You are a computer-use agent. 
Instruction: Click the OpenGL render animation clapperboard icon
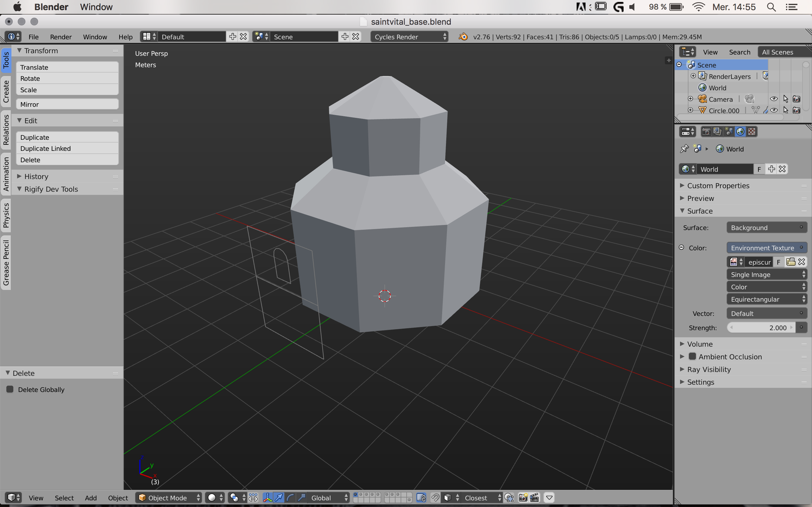pyautogui.click(x=534, y=497)
